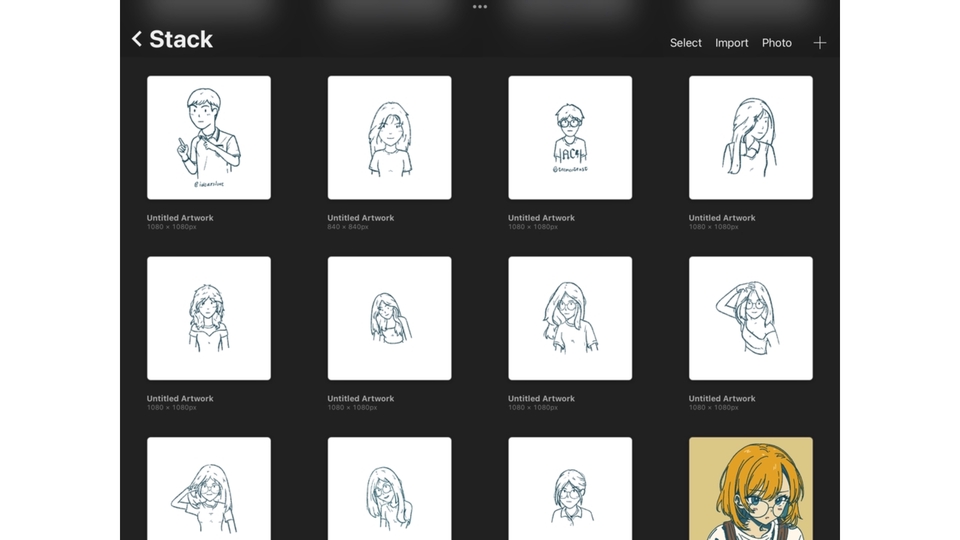The image size is (960, 540).
Task: Open first-row sketch of girl touching her hair
Action: (x=750, y=138)
